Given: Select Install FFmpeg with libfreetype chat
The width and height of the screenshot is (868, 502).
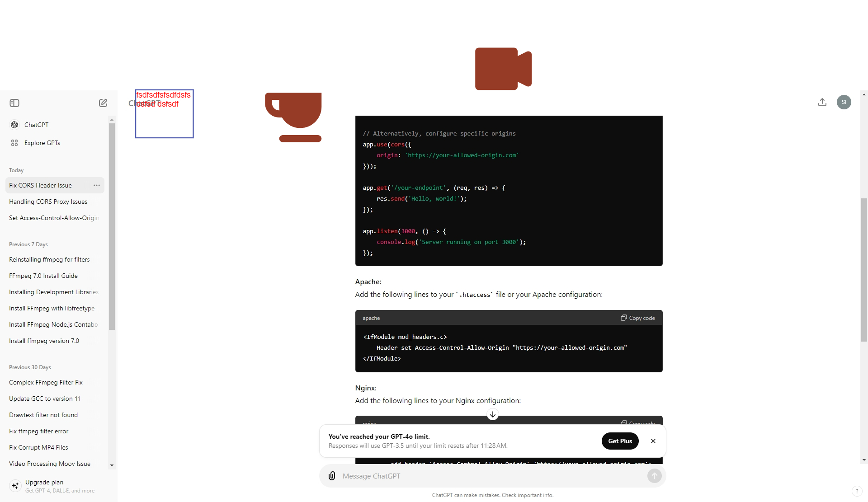Looking at the screenshot, I should click(x=55, y=308).
